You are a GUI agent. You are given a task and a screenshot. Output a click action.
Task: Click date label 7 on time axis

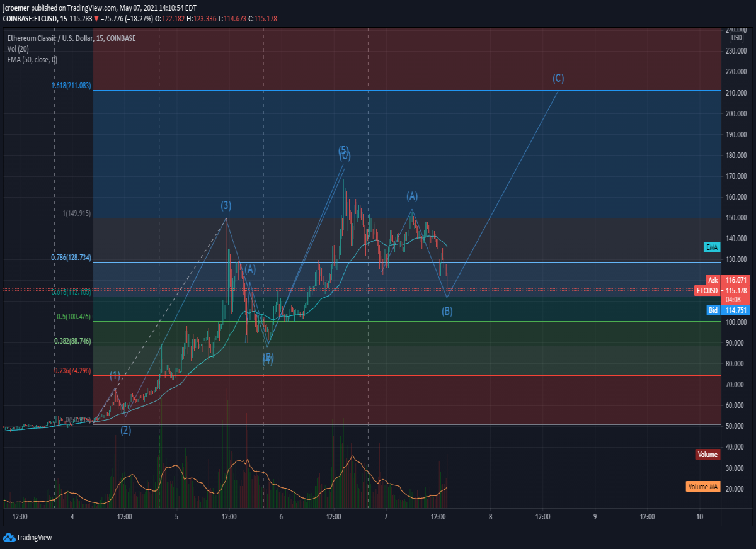pos(386,517)
